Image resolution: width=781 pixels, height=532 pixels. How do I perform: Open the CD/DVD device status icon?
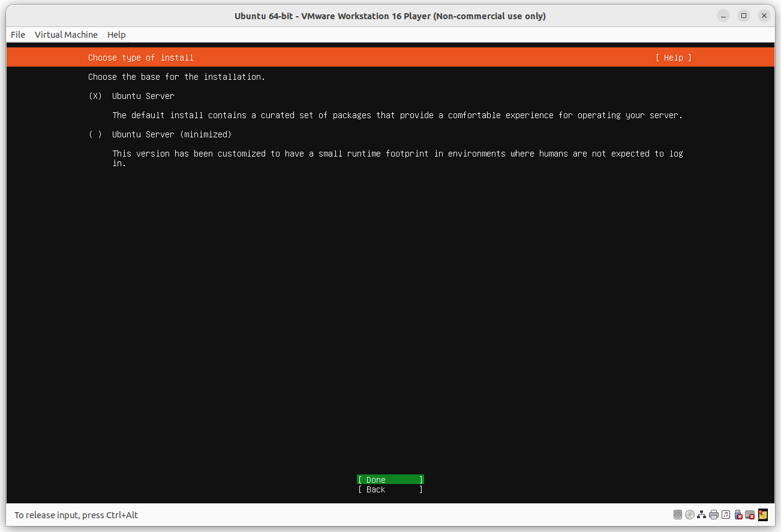coord(690,515)
